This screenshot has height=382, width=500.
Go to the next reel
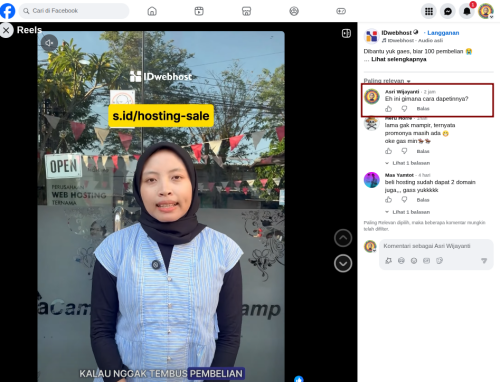(343, 264)
